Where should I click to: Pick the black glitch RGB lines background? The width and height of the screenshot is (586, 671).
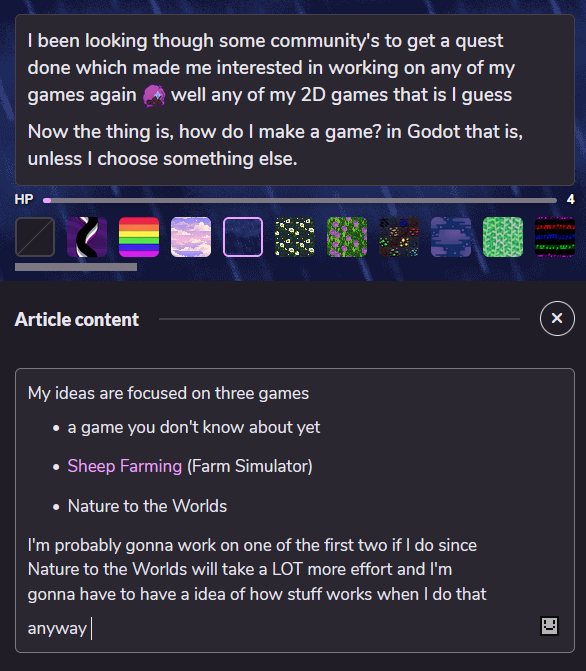555,237
